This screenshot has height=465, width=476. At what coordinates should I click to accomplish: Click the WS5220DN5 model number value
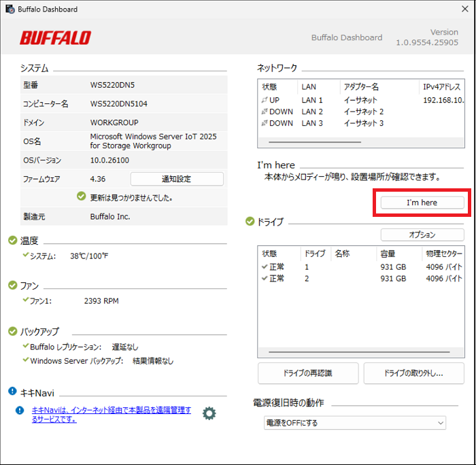tap(112, 85)
